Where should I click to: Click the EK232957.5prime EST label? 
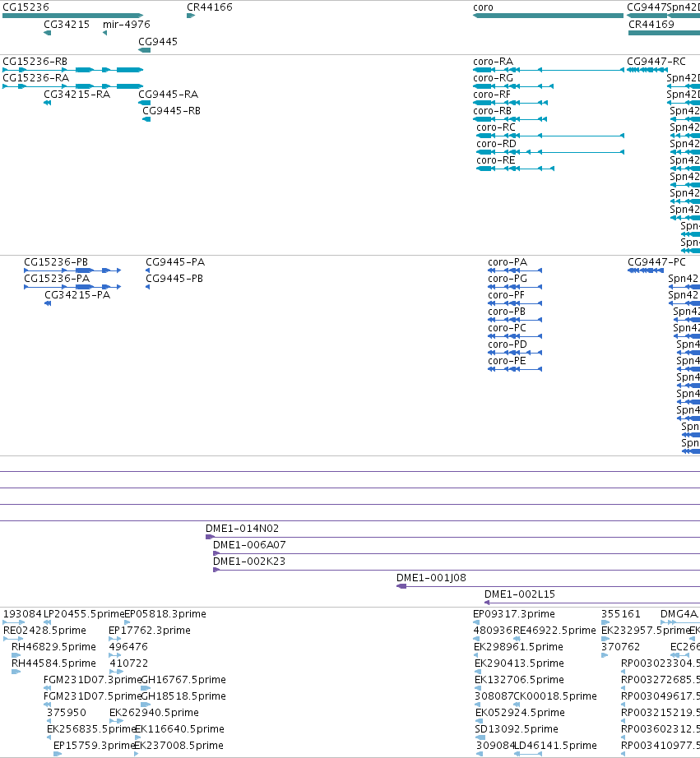[646, 631]
